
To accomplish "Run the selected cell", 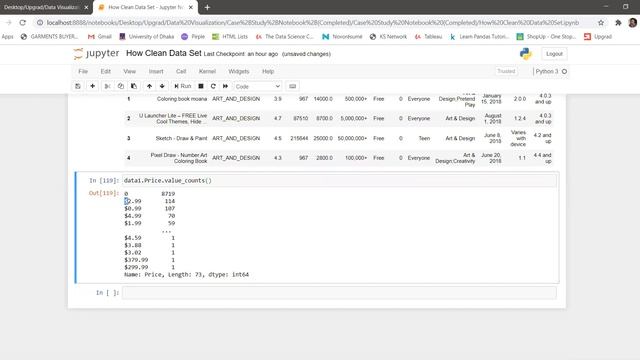I will (182, 86).
